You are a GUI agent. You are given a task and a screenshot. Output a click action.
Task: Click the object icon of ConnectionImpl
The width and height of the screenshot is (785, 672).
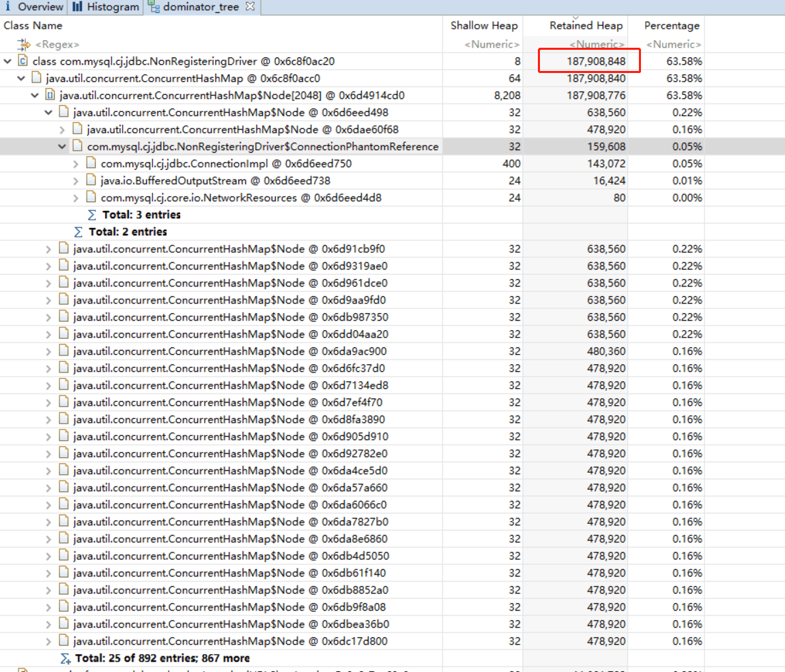[x=91, y=164]
